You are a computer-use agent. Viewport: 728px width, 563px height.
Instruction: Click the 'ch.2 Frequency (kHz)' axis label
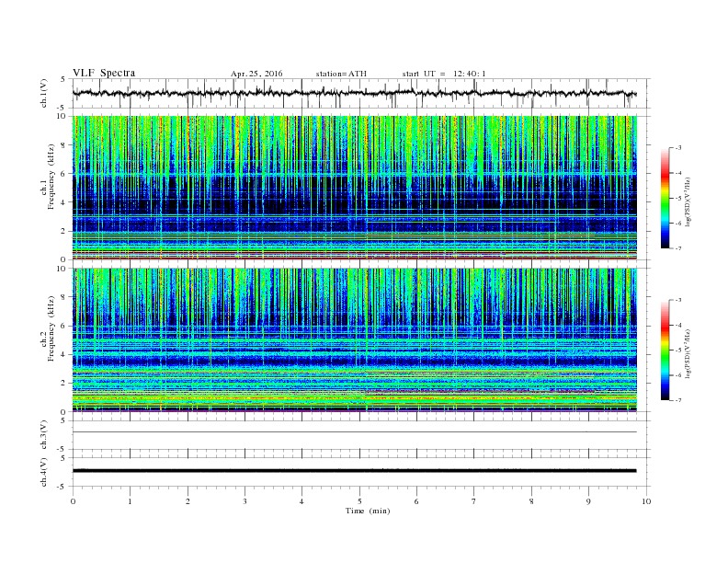49,327
